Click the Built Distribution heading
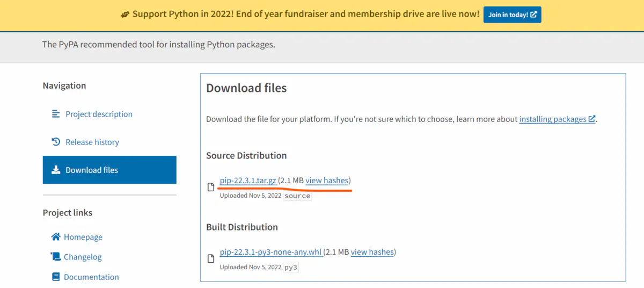 pyautogui.click(x=242, y=227)
